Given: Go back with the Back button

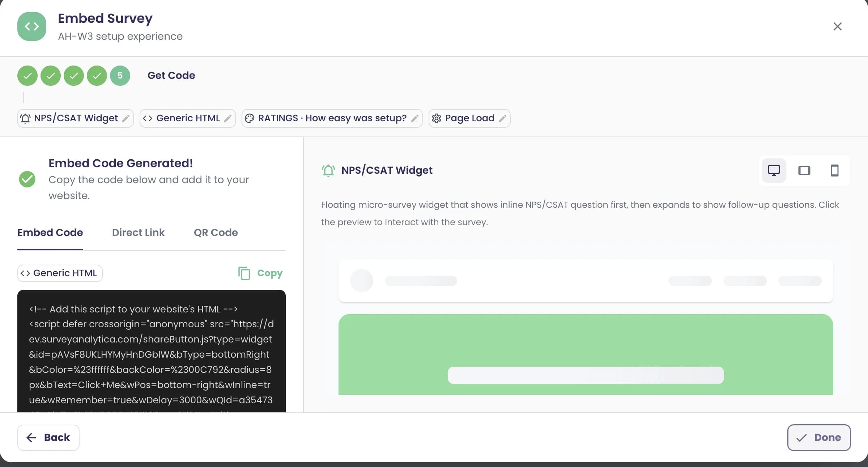Looking at the screenshot, I should pyautogui.click(x=48, y=438).
